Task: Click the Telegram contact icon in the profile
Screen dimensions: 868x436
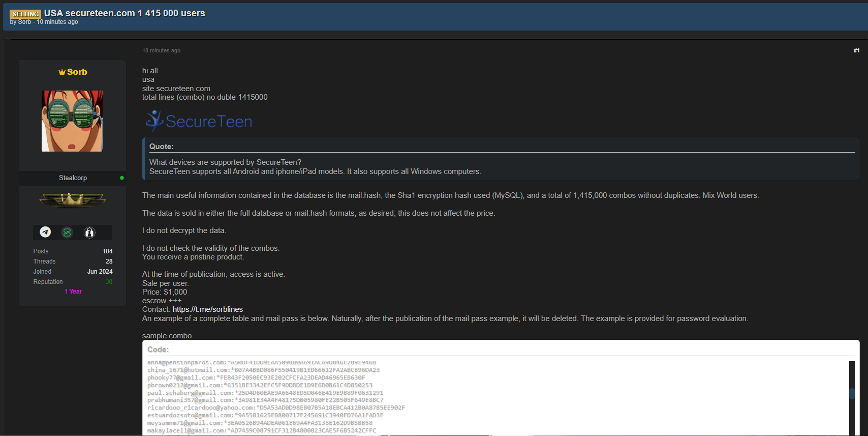Action: [x=45, y=232]
